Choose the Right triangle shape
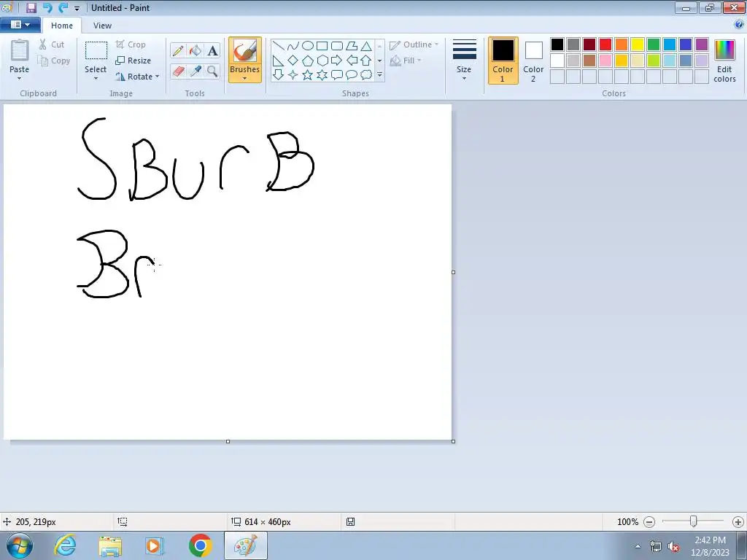Viewport: 747px width, 560px height. (278, 61)
